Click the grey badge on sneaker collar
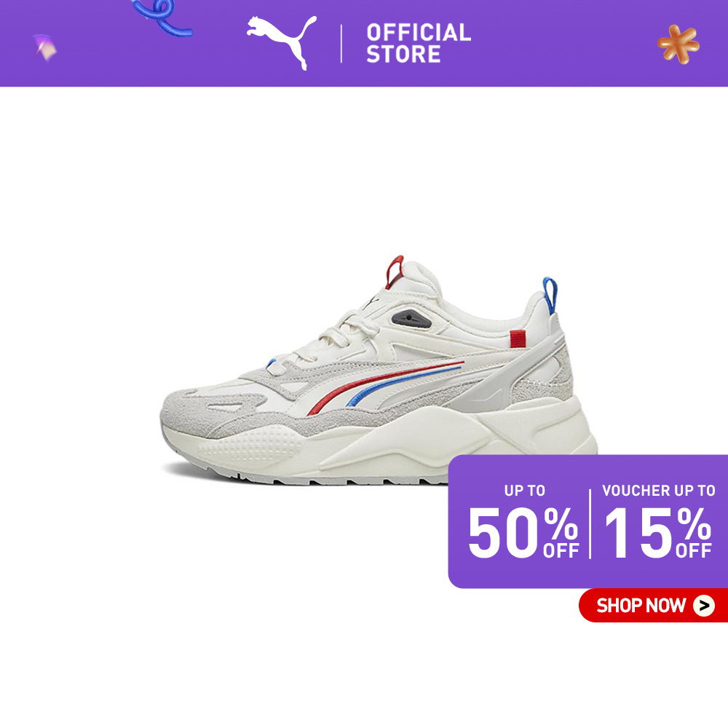The height and width of the screenshot is (728, 728). [x=411, y=319]
